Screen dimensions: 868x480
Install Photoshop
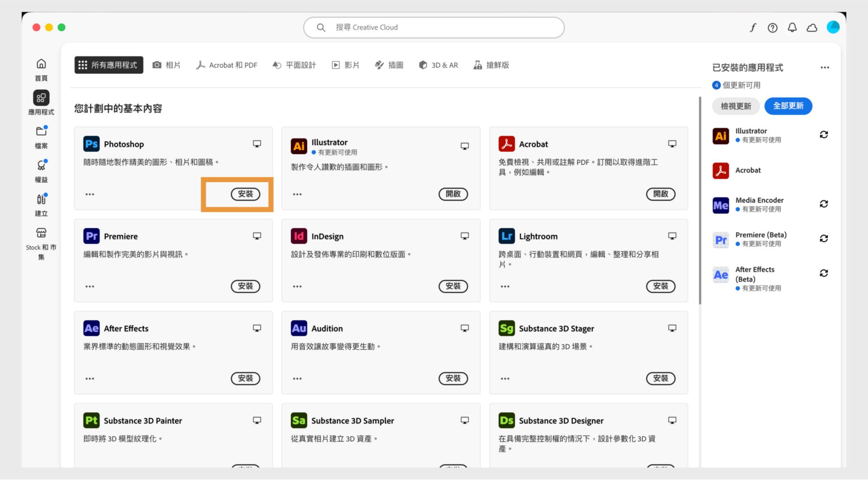[x=245, y=194]
